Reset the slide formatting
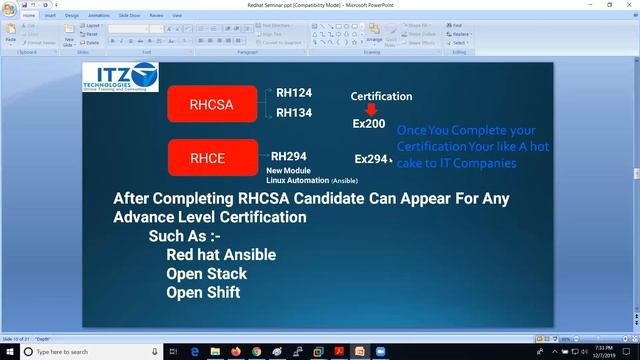Screen dimensions: 640x360 [89, 34]
